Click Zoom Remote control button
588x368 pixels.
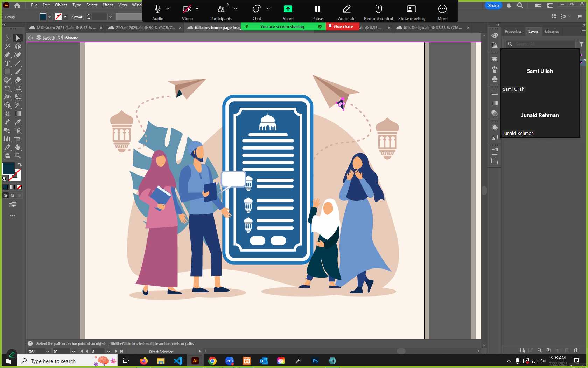(x=378, y=12)
